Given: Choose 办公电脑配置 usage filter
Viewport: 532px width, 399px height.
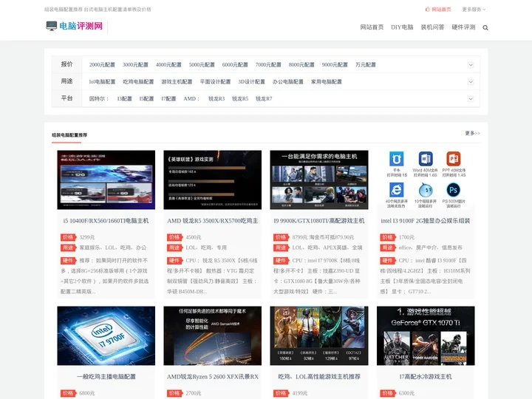Looking at the screenshot, I should [288, 82].
